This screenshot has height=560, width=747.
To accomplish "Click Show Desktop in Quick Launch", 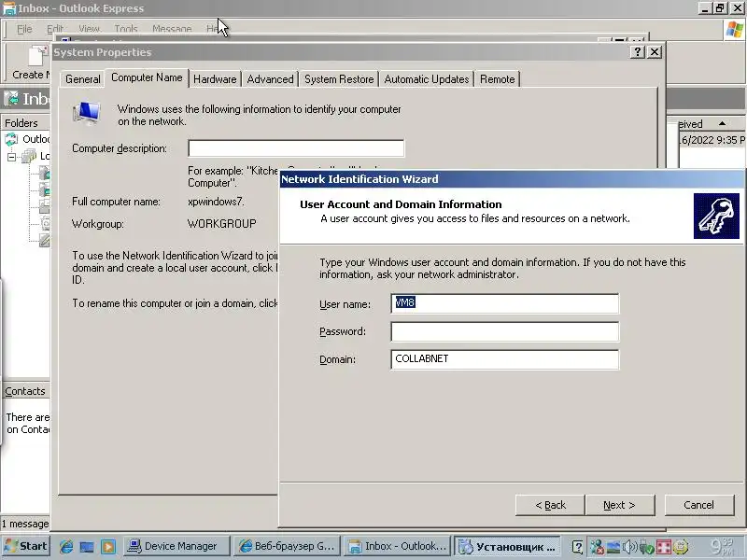I will tap(87, 547).
